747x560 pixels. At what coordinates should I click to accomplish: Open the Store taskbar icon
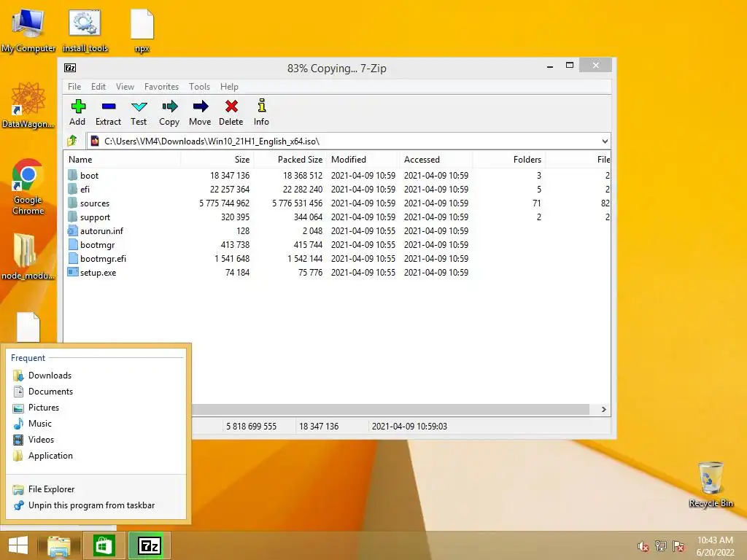104,545
